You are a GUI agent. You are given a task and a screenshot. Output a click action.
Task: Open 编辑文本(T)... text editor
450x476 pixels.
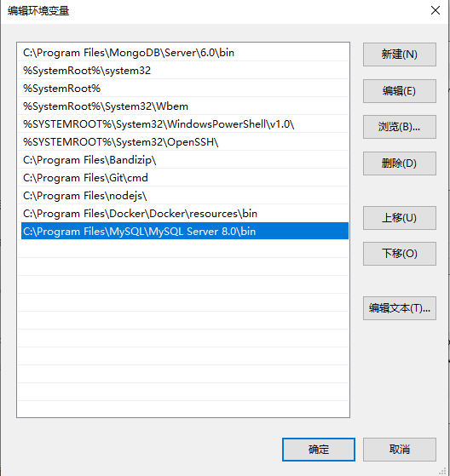(x=399, y=308)
